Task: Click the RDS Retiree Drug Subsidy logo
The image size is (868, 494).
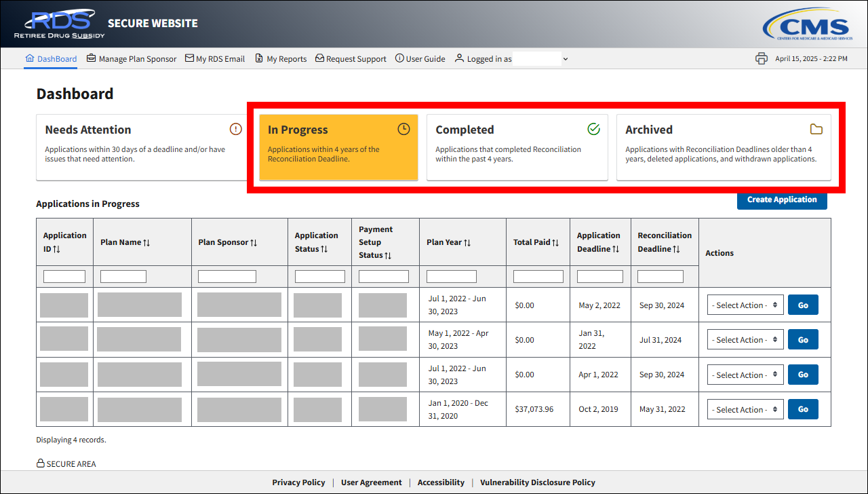Action: [59, 24]
